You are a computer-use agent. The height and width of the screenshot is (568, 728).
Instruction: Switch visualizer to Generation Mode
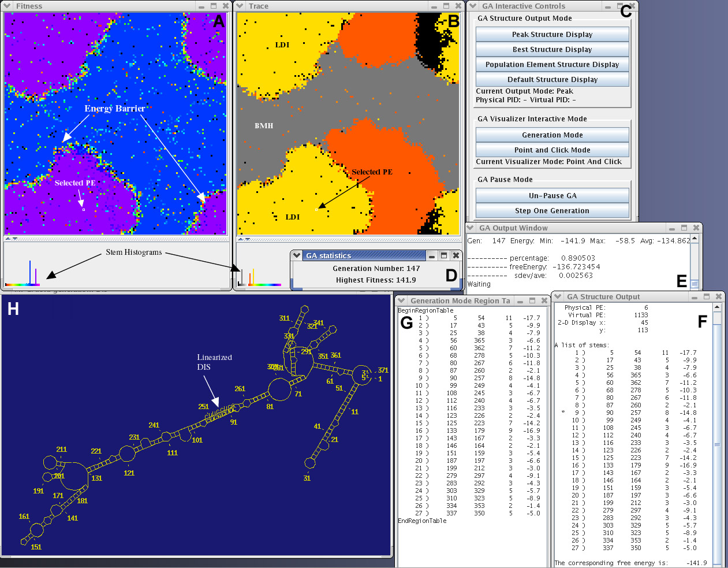point(552,135)
